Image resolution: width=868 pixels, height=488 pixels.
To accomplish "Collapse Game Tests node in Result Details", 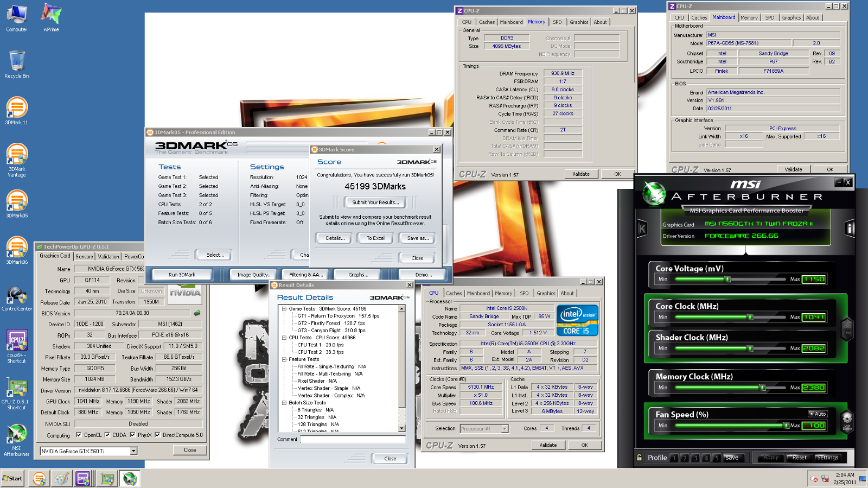I will pos(284,308).
